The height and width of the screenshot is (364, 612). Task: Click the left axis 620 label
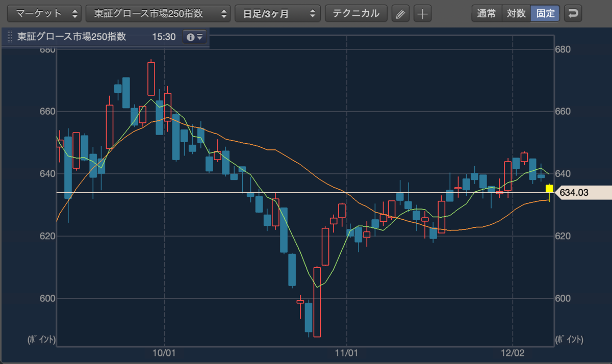pyautogui.click(x=47, y=236)
